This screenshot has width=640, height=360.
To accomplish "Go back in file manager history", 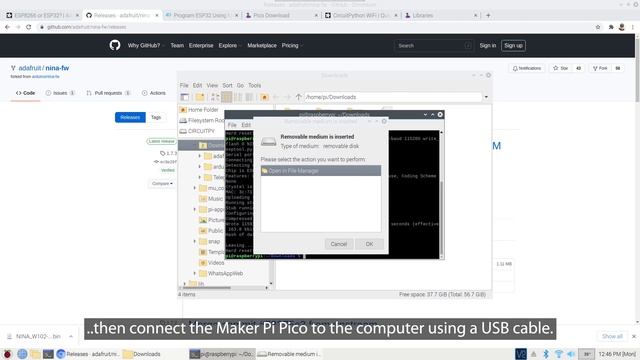I will 276,97.
